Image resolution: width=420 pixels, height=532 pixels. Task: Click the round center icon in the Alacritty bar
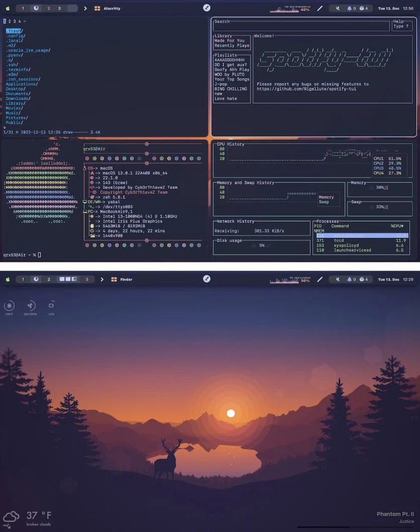point(206,8)
